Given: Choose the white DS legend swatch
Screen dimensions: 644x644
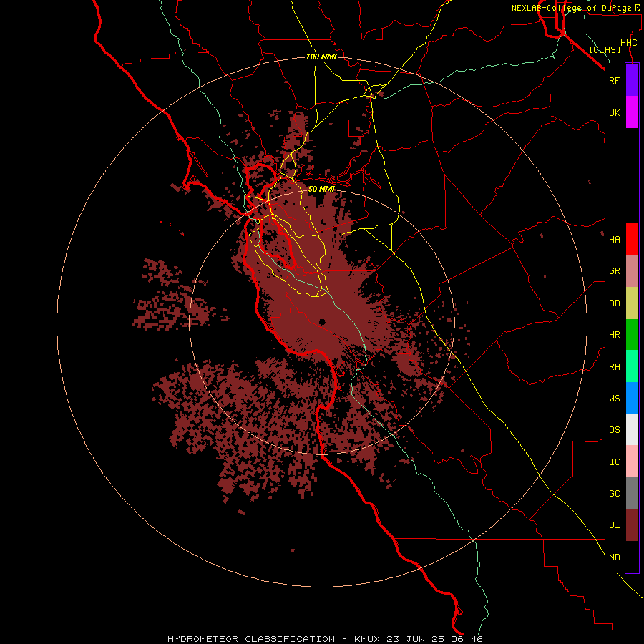Looking at the screenshot, I should [632, 429].
